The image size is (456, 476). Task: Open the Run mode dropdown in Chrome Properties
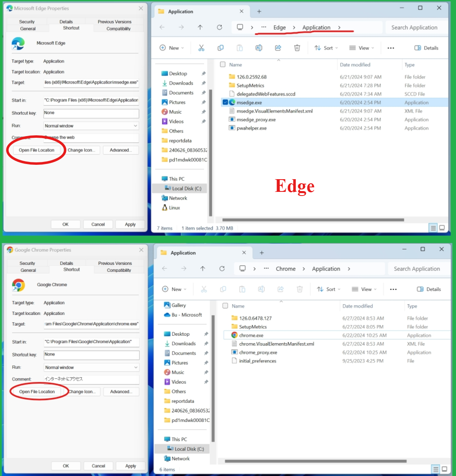[91, 367]
